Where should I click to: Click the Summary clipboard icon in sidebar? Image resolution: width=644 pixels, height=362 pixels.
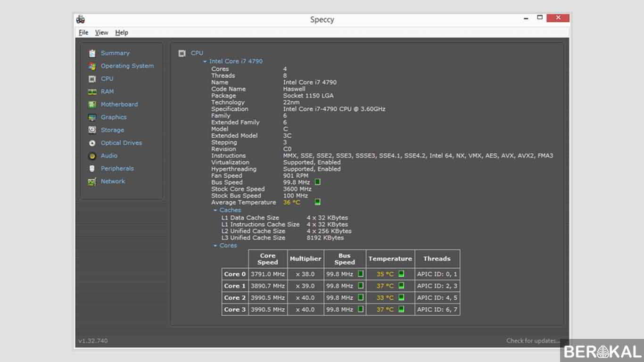click(92, 53)
